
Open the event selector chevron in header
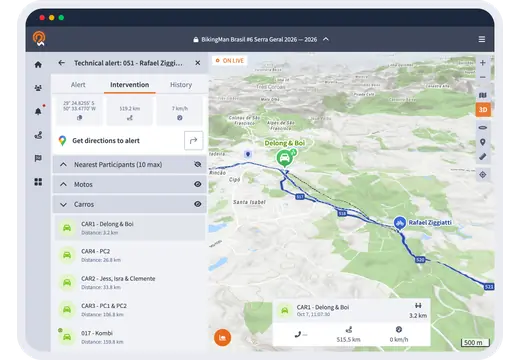tap(326, 39)
